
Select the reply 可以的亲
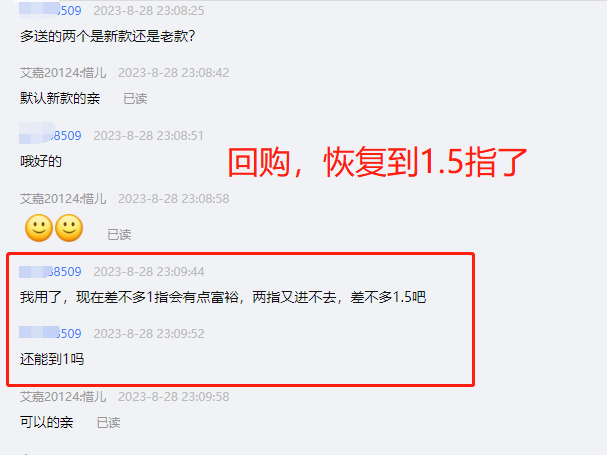click(x=46, y=422)
